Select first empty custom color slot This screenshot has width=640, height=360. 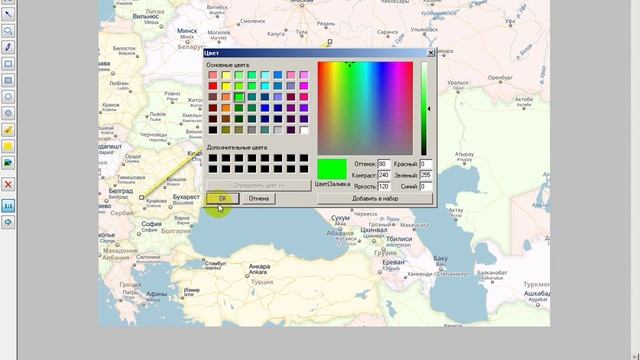click(213, 158)
